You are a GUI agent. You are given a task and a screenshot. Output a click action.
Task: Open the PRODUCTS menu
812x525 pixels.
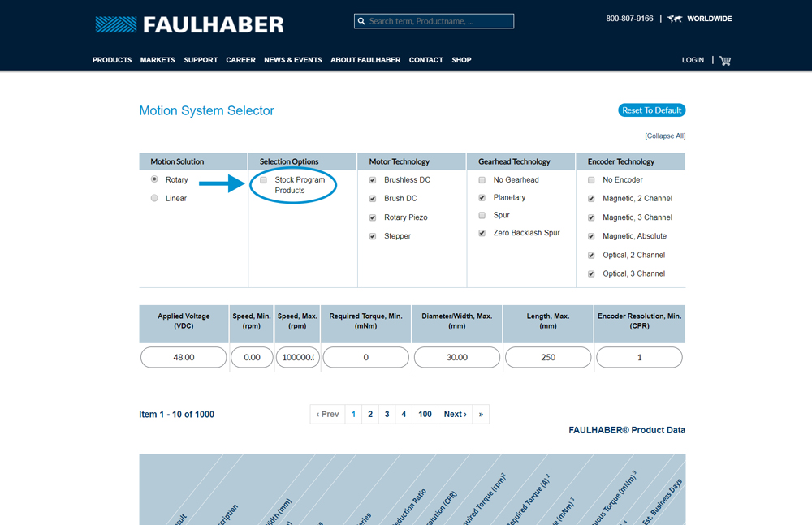pyautogui.click(x=112, y=60)
